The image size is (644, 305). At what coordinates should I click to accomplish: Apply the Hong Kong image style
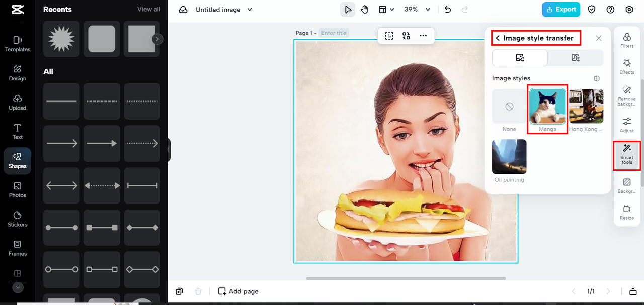(x=586, y=107)
